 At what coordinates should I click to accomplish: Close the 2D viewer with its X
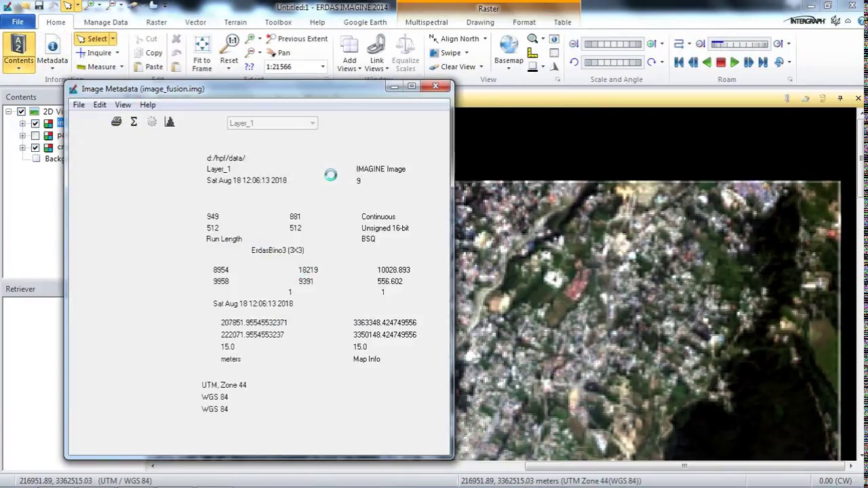click(858, 99)
